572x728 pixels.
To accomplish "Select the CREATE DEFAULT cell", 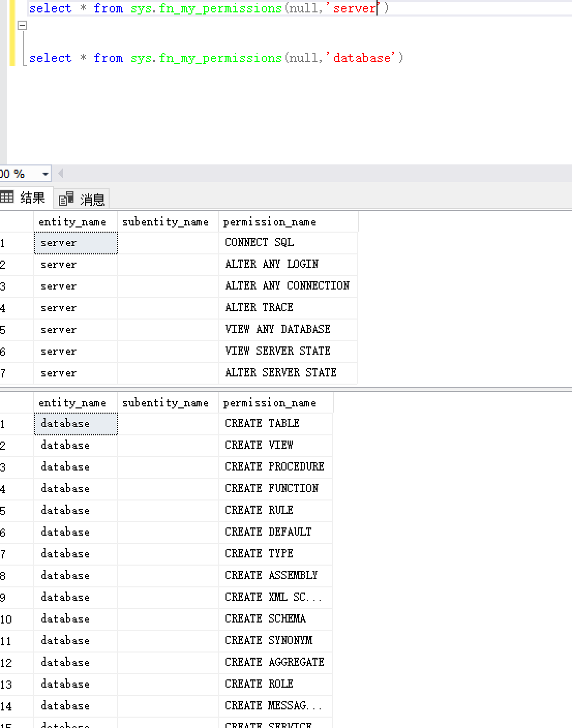I will coord(276,532).
